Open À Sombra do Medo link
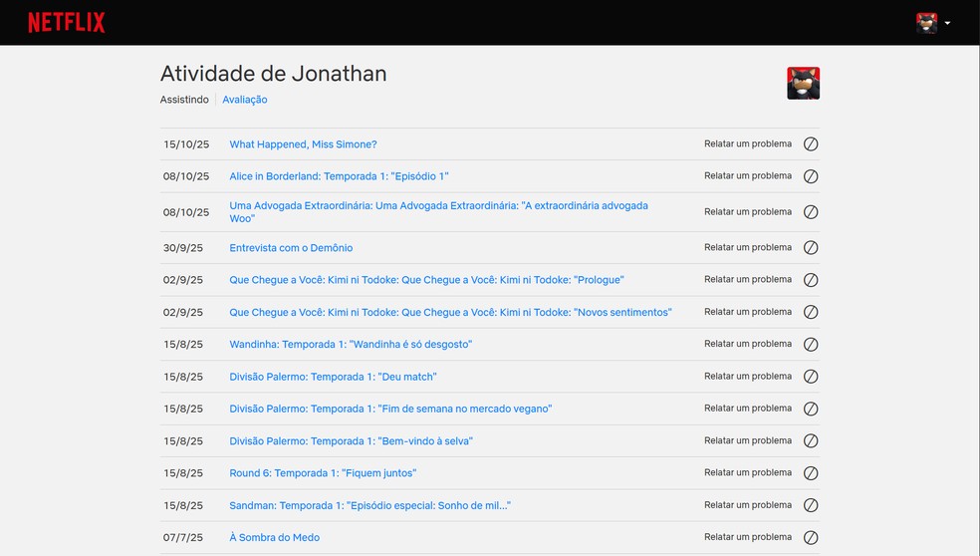 [274, 538]
